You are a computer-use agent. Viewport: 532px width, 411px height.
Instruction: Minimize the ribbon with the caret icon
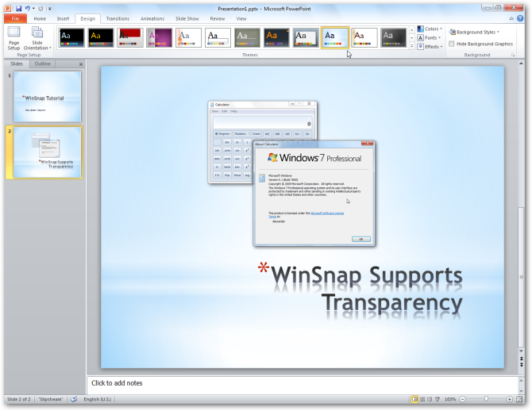[511, 19]
